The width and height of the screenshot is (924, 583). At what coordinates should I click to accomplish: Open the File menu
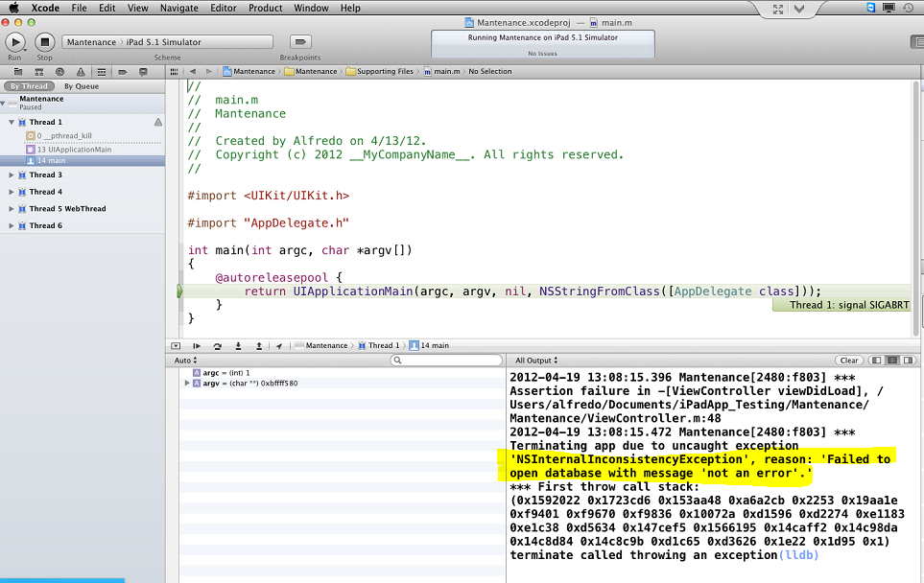pos(79,8)
